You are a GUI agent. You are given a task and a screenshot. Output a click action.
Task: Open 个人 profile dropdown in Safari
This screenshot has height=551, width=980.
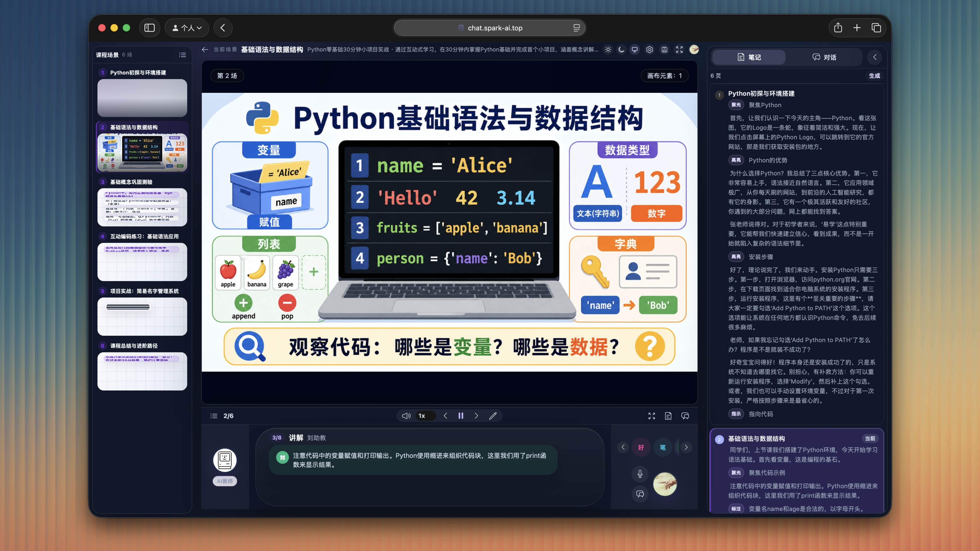(x=187, y=28)
